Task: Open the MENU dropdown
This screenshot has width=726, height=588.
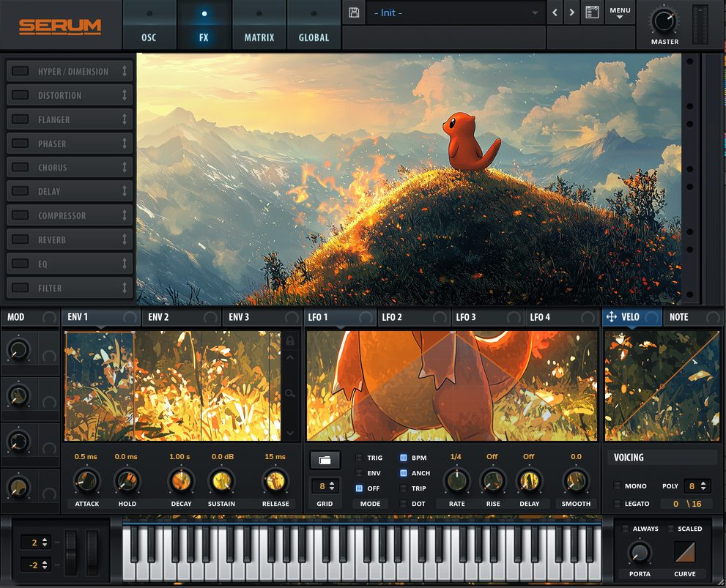Action: pyautogui.click(x=620, y=12)
